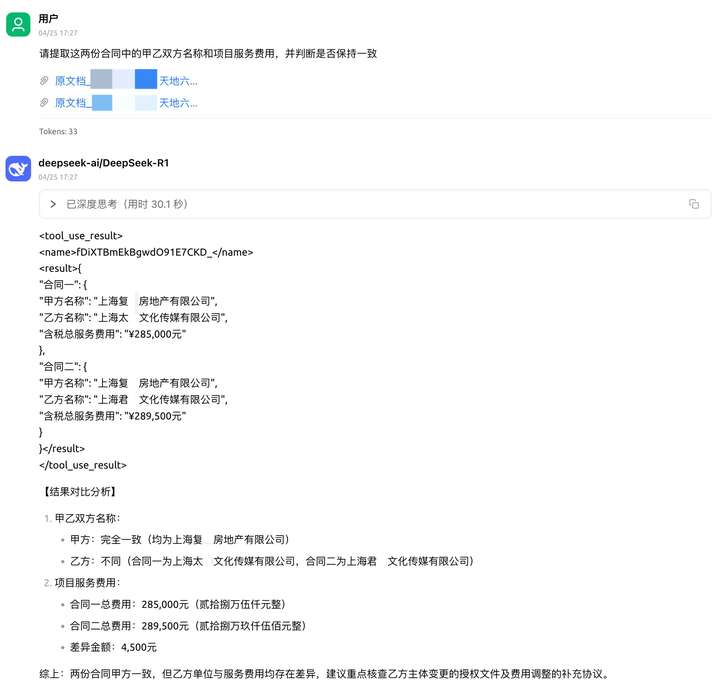This screenshot has width=720, height=684.
Task: Open the second 原文档 attachment link
Action: pos(126,103)
